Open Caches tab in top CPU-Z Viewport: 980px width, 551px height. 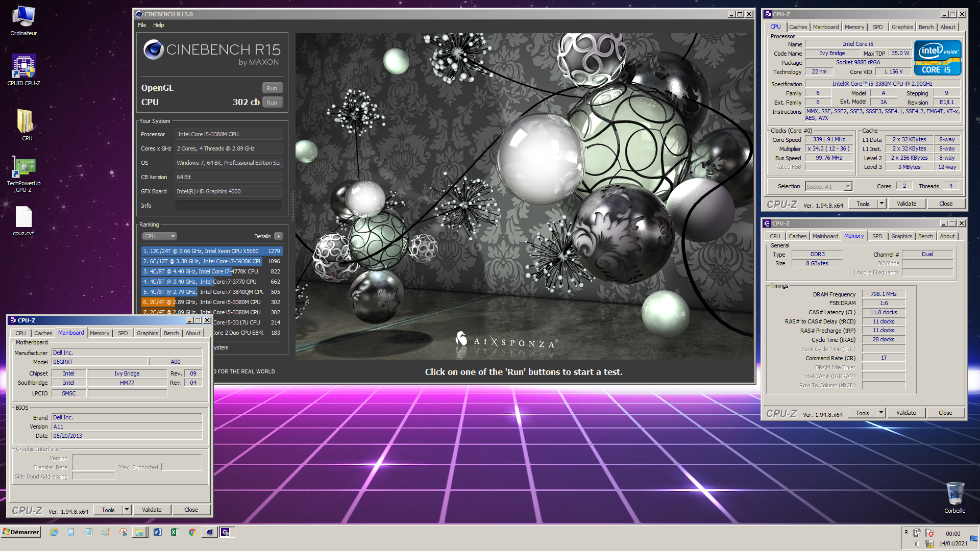[x=798, y=27]
